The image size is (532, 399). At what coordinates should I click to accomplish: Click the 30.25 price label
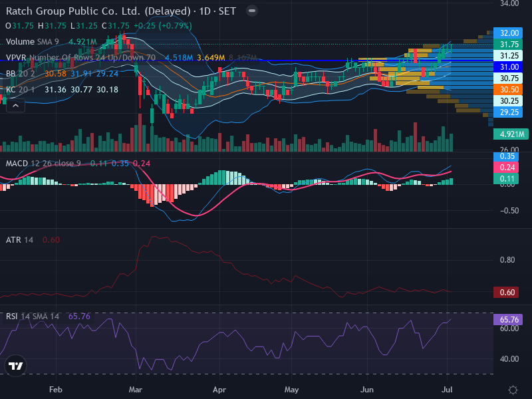point(508,101)
